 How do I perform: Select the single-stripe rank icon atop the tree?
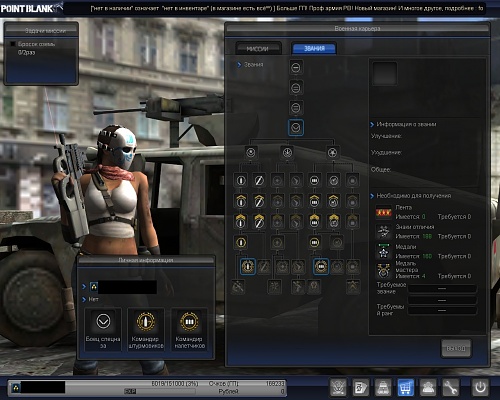tap(296, 68)
